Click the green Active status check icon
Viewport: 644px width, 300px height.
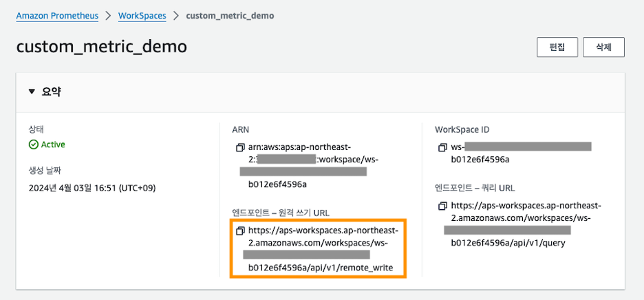tap(33, 144)
